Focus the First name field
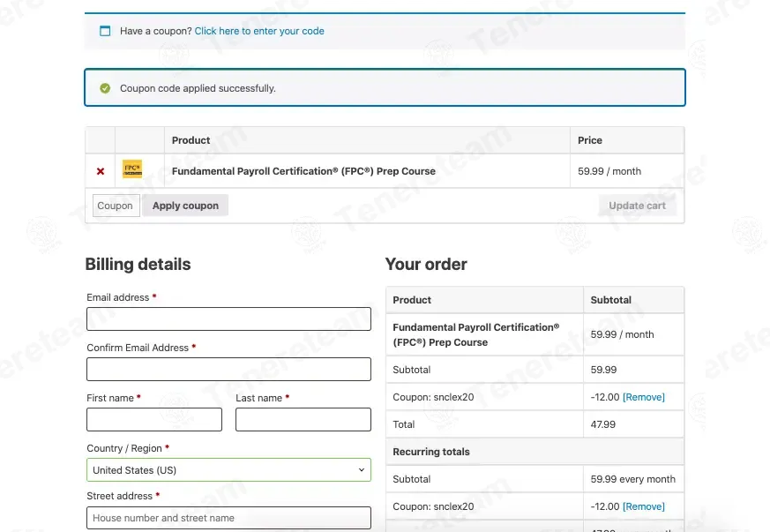Screen dimensions: 770x532 coord(154,419)
